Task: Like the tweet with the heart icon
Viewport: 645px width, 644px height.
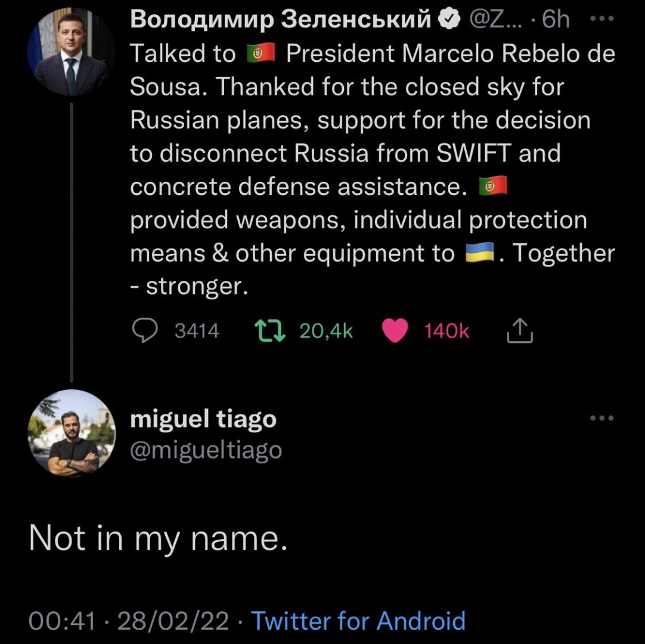Action: (394, 331)
